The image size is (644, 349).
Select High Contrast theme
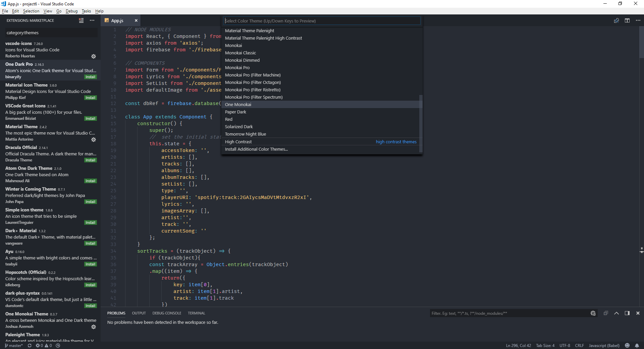320,142
